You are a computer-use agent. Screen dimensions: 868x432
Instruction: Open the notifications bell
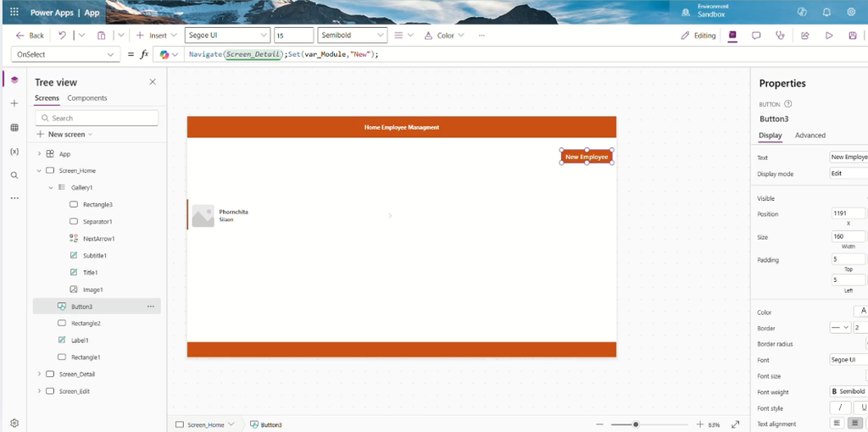(826, 12)
